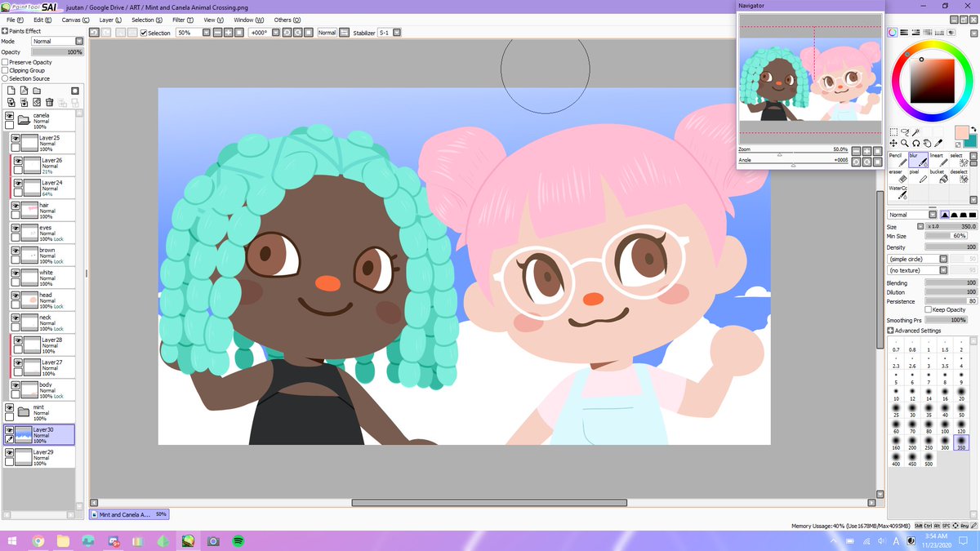
Task: Open the Spotify taskbar icon
Action: [x=239, y=540]
